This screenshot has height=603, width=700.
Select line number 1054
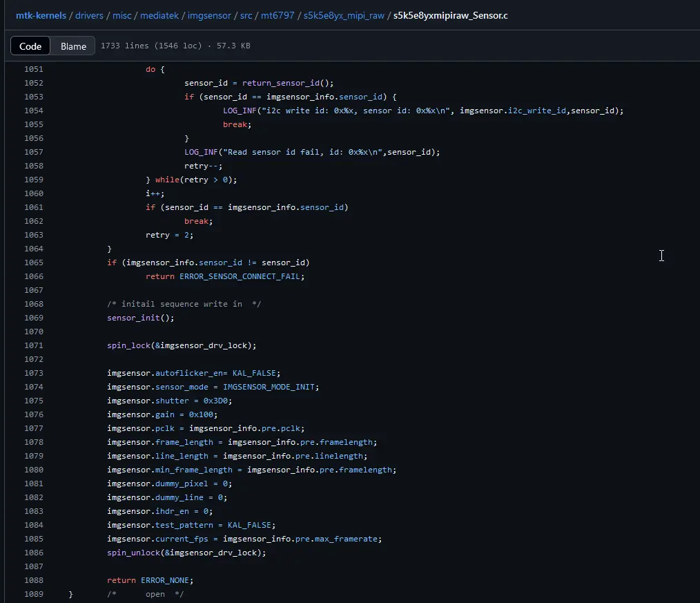point(34,111)
